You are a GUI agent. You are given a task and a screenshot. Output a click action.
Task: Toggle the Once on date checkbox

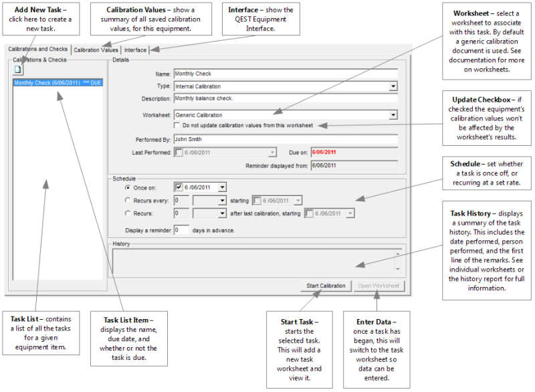coord(179,186)
